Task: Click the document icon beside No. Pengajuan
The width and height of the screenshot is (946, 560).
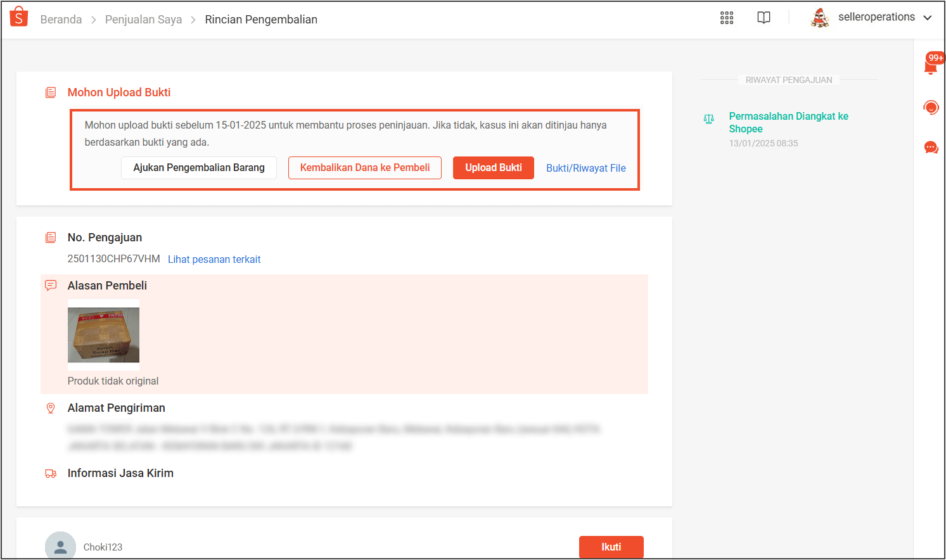Action: point(51,237)
